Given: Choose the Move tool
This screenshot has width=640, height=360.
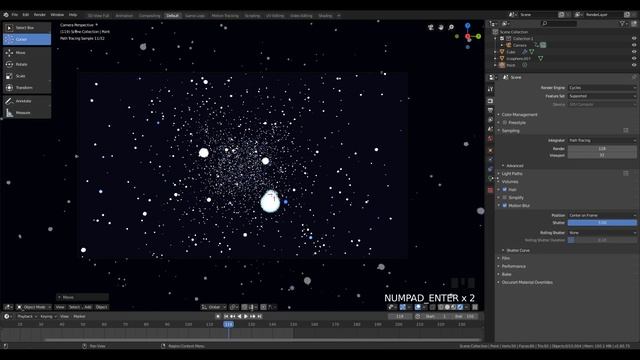Looking at the screenshot, I should (x=27, y=53).
